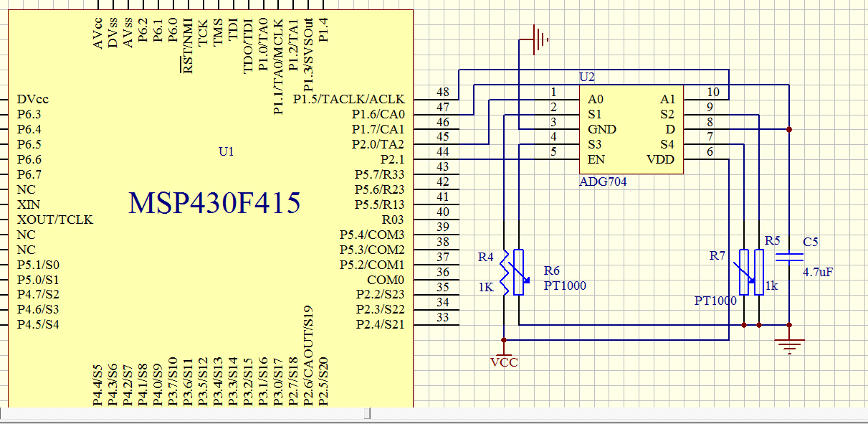
Task: Click the R6 designator label
Action: coord(552,270)
